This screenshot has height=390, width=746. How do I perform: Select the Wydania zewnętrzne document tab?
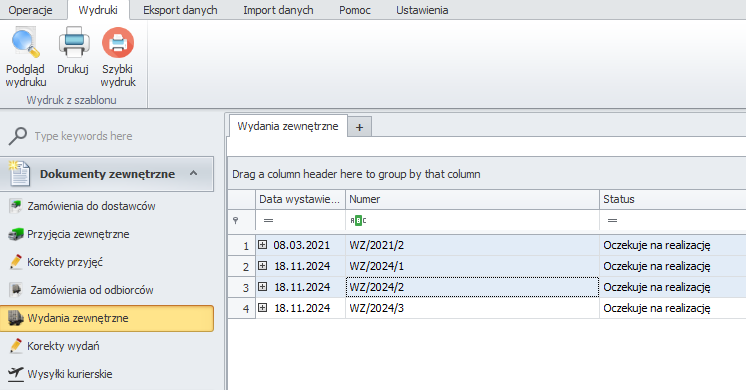tap(288, 126)
